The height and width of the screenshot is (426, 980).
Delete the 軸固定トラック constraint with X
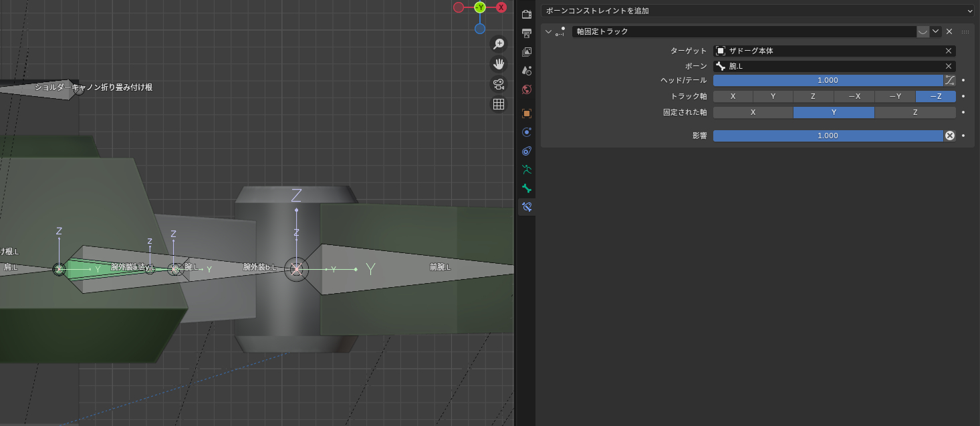[949, 31]
